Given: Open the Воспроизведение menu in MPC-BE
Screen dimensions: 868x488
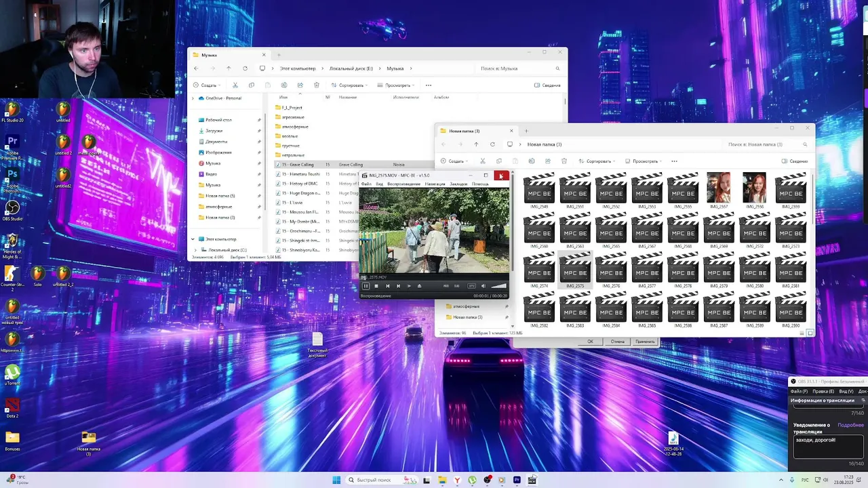Looking at the screenshot, I should coord(404,184).
